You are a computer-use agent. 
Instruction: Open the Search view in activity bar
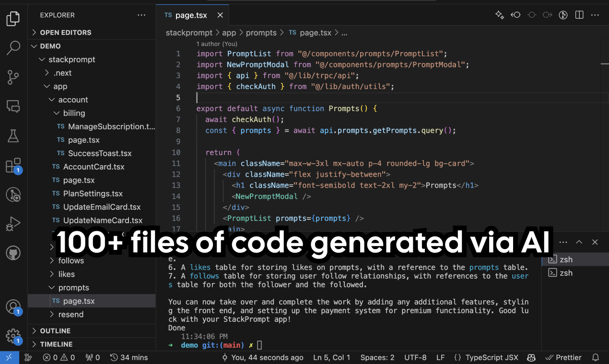(13, 47)
